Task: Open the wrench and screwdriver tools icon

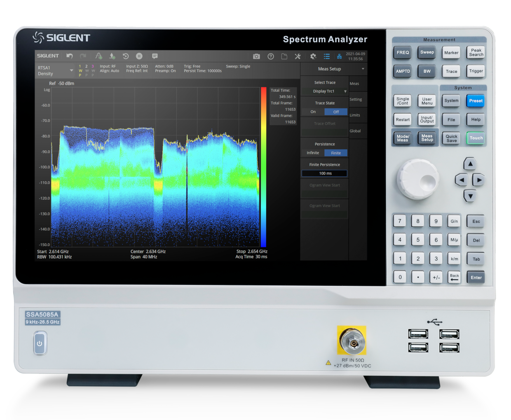Action: [x=298, y=56]
